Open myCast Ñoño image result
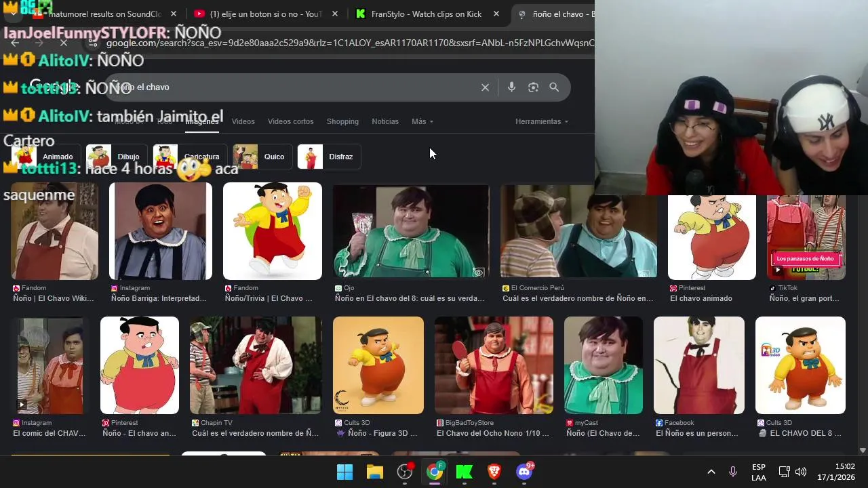Image resolution: width=868 pixels, height=488 pixels. pyautogui.click(x=604, y=365)
